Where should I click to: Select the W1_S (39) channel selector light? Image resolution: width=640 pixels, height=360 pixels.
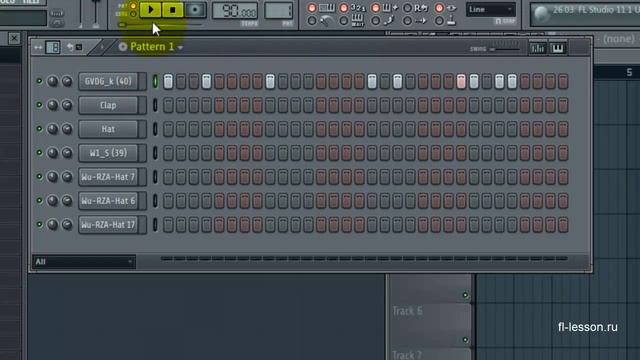pyautogui.click(x=155, y=153)
